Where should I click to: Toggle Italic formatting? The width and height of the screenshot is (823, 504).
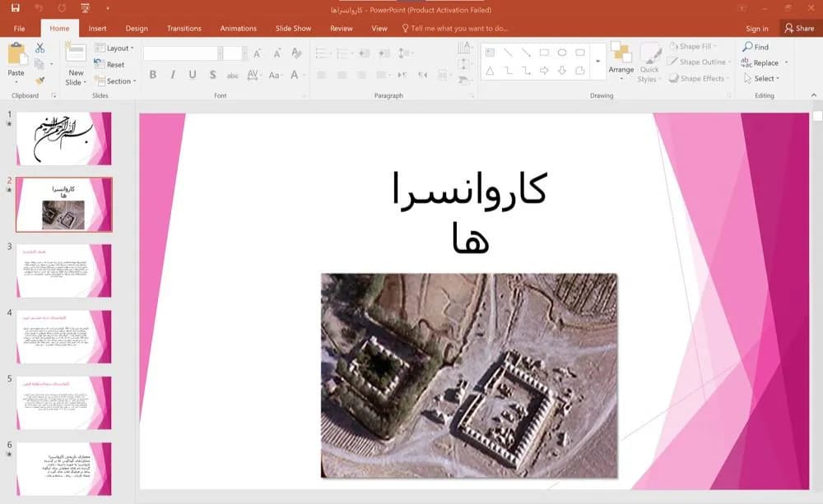[x=173, y=75]
